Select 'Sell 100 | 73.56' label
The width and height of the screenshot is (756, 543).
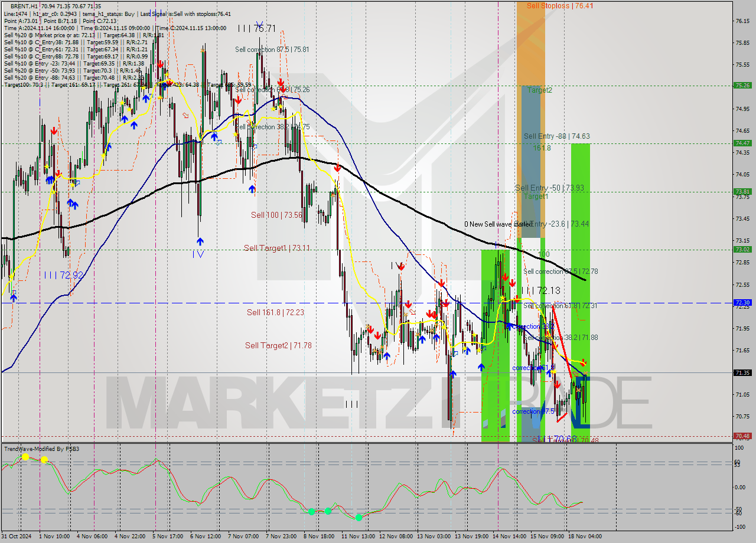coord(276,215)
